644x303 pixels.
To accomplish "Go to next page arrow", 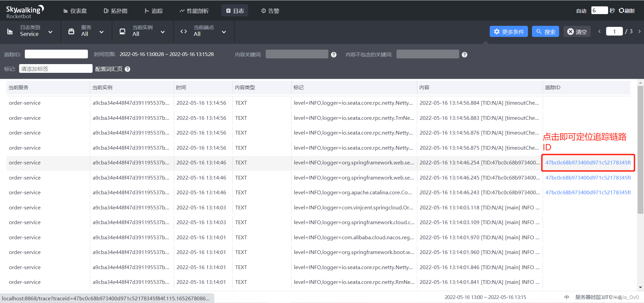I will (x=640, y=32).
